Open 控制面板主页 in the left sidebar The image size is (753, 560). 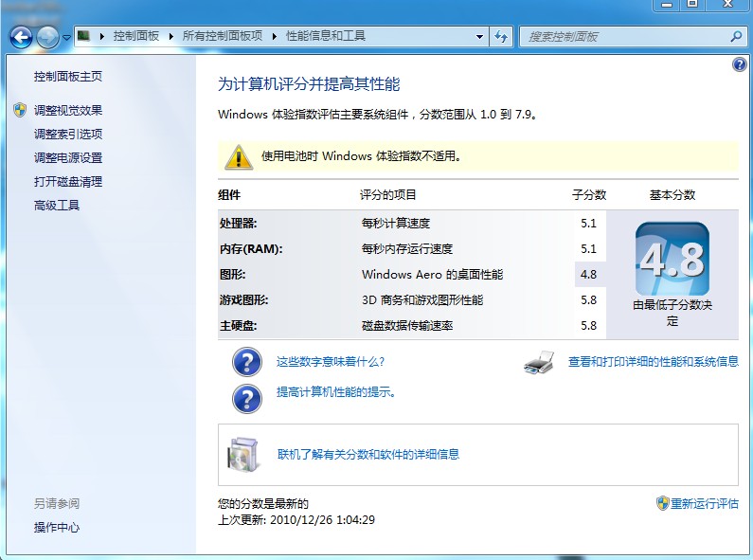tap(68, 77)
